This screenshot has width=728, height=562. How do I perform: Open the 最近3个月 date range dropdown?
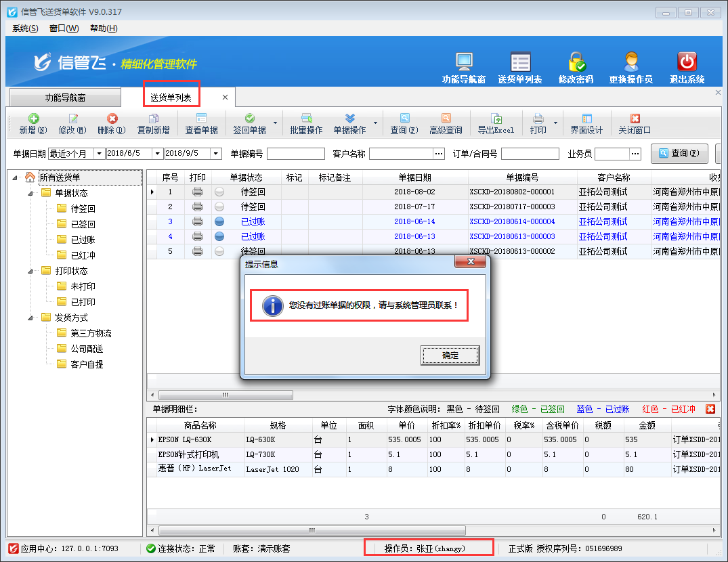pos(99,154)
